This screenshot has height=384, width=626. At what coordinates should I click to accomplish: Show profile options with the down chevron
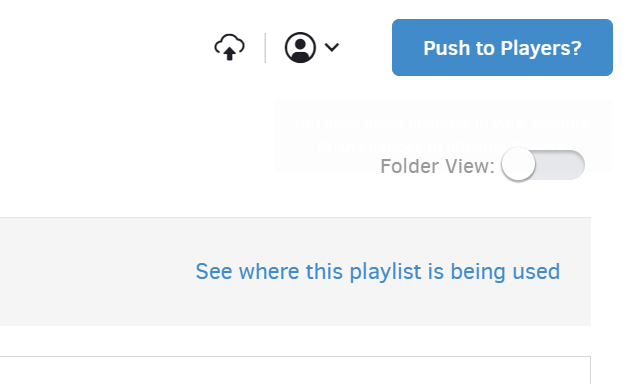pyautogui.click(x=332, y=48)
